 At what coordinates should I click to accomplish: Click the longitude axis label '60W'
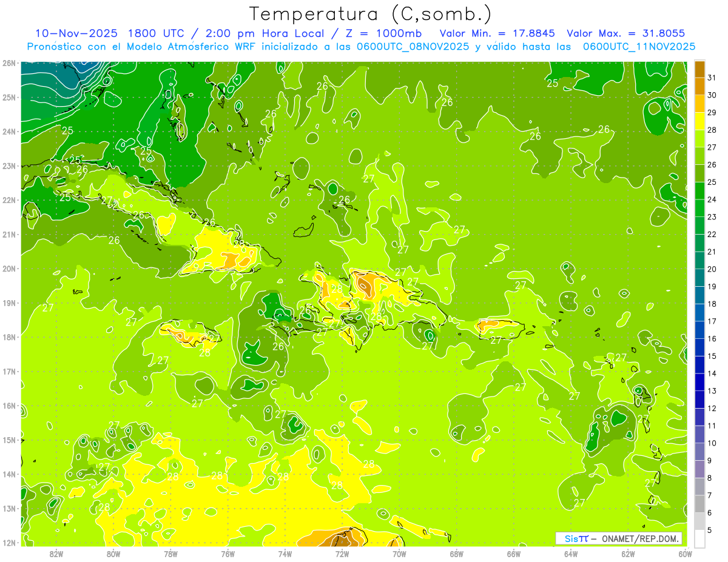point(685,554)
